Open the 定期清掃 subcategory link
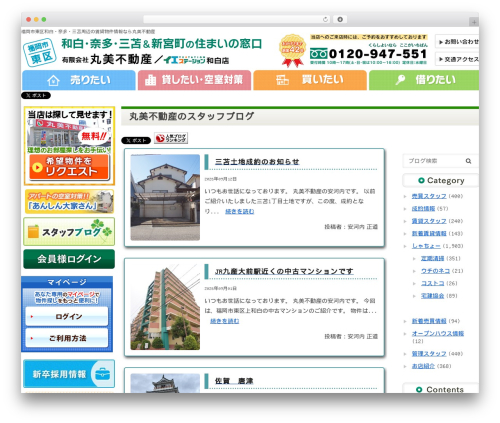Image resolution: width=500 pixels, height=423 pixels. click(432, 258)
